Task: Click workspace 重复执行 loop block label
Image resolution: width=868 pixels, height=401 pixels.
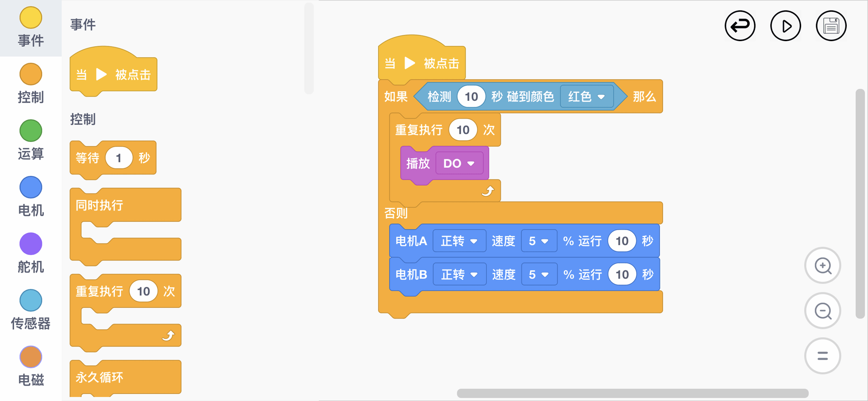Action: click(419, 130)
